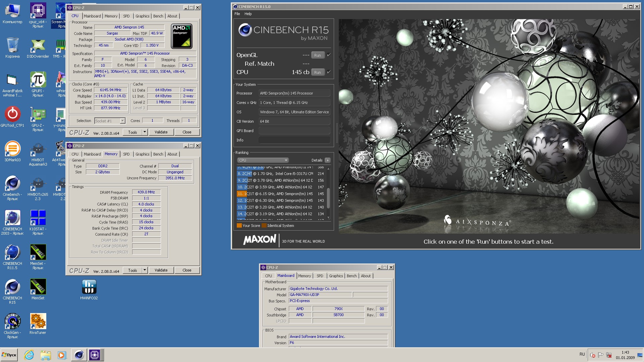Open HWBOTx265 2.3 desktop icon
The image size is (644, 362).
coord(38,188)
